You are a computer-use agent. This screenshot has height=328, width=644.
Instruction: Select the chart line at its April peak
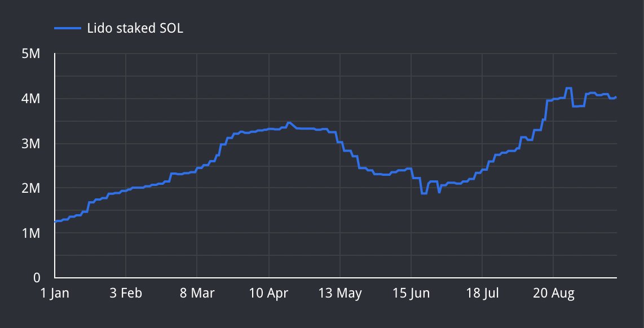pyautogui.click(x=290, y=122)
